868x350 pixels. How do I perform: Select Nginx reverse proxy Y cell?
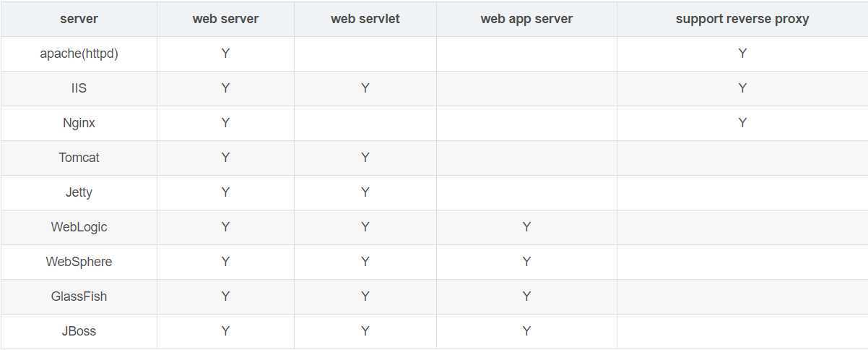[x=742, y=123]
